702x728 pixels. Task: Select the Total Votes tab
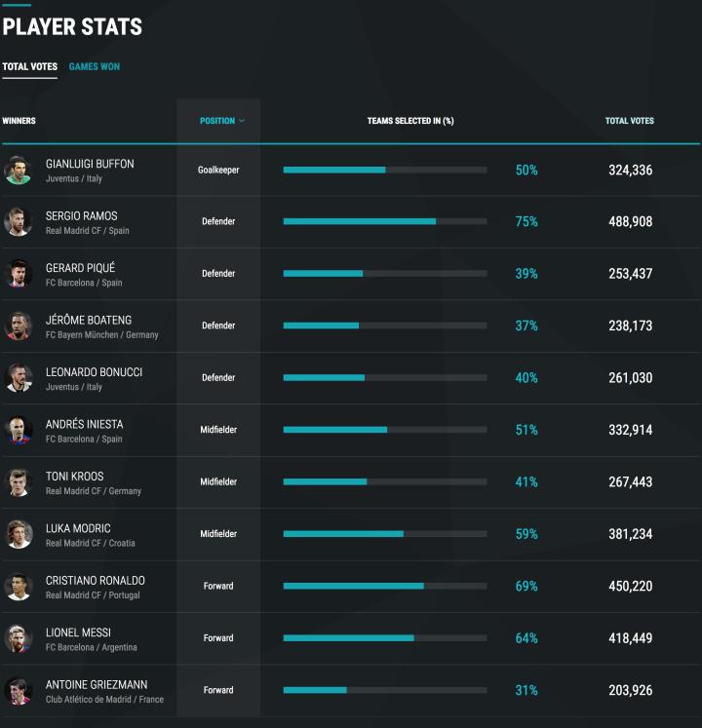(x=29, y=66)
